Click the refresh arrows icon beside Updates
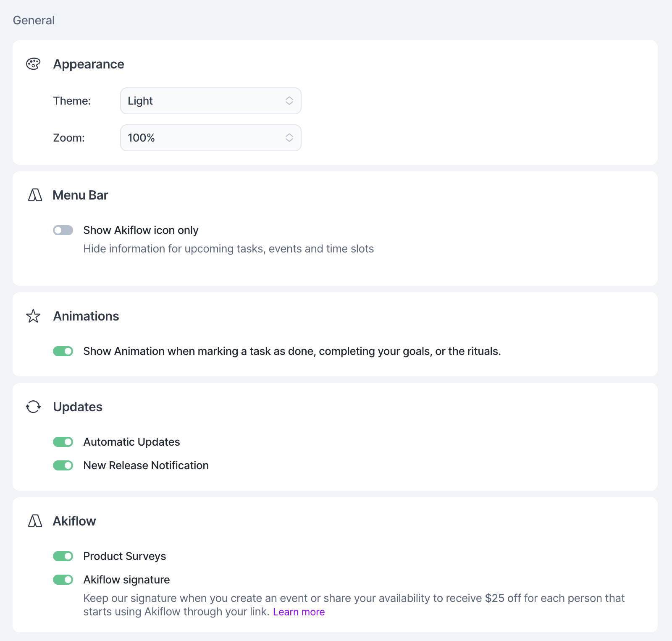Screen dimensions: 672x641 [33, 407]
